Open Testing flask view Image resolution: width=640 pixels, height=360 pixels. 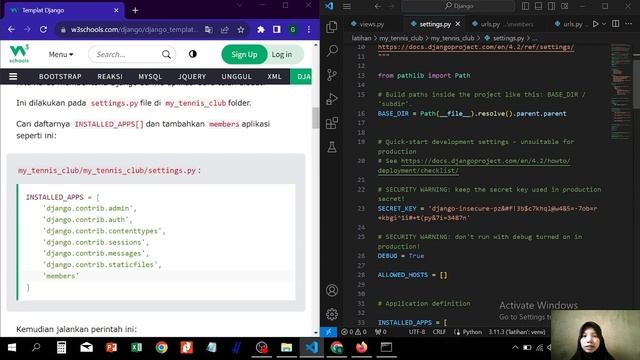tap(332, 147)
